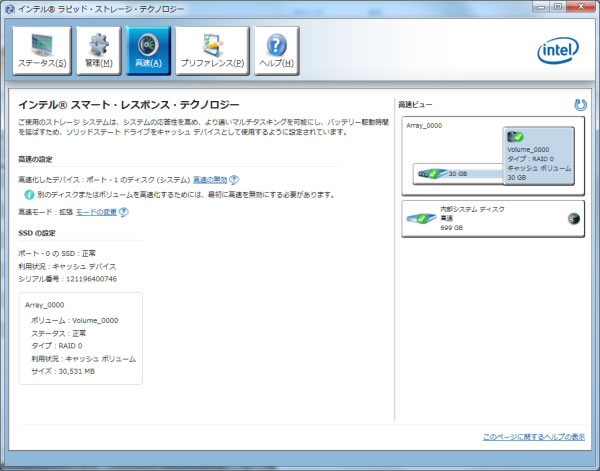Refresh the 高速ビュー panel
The image size is (600, 471).
tap(580, 105)
